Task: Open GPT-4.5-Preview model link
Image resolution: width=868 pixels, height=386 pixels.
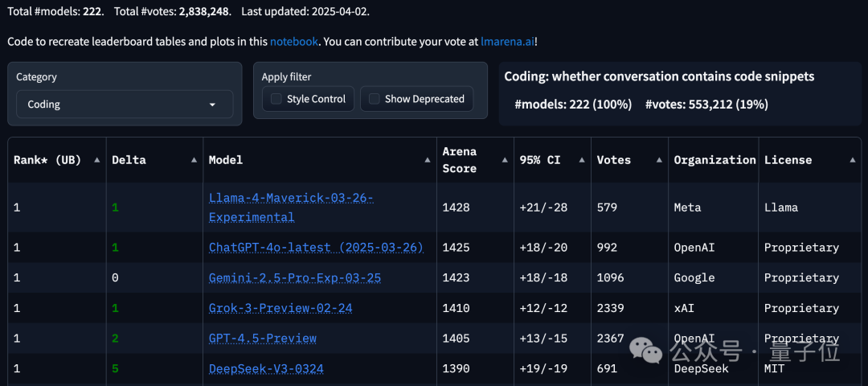Action: coord(262,339)
